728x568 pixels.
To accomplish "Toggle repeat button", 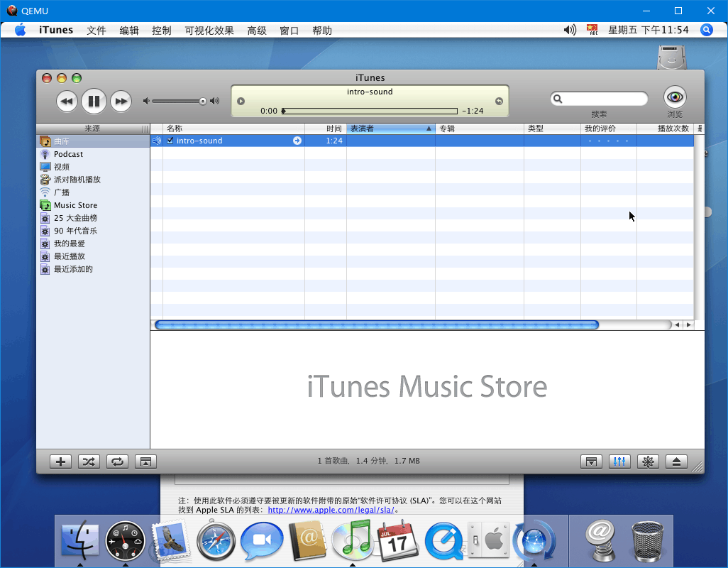I will (117, 461).
